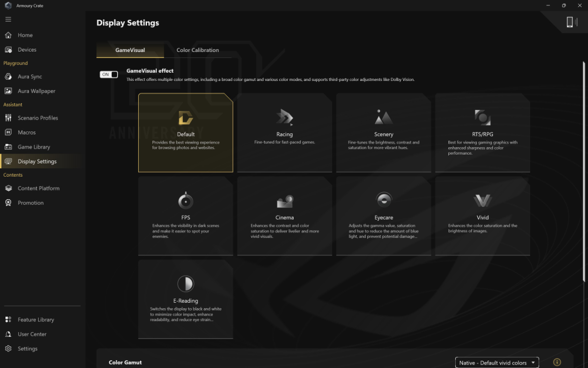Image resolution: width=588 pixels, height=368 pixels.
Task: Click the E-Reading description text
Action: (186, 315)
